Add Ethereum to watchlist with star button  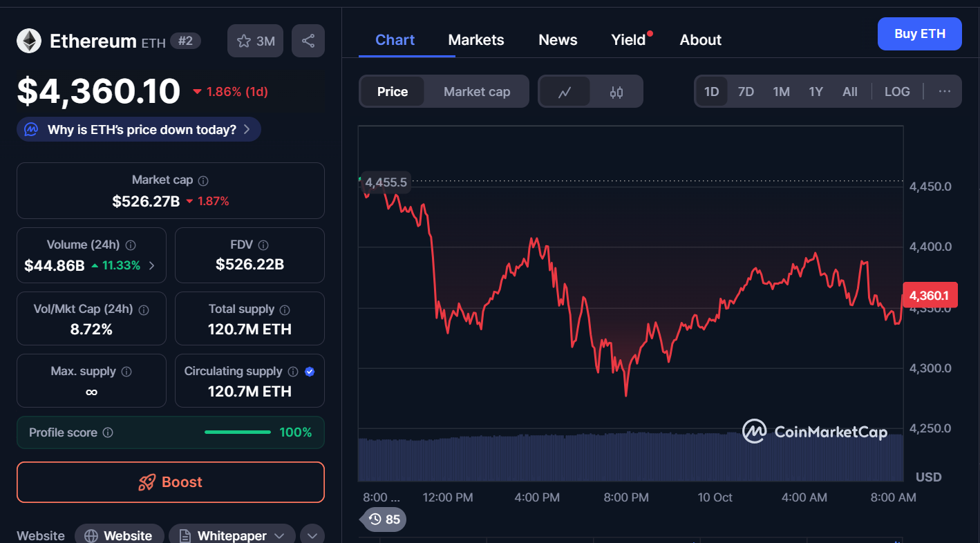tap(256, 41)
